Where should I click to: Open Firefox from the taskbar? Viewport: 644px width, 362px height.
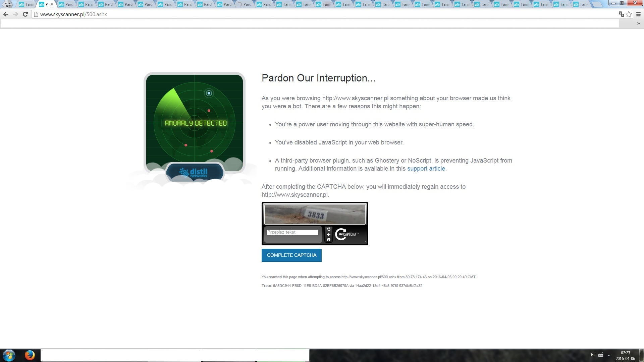click(30, 355)
